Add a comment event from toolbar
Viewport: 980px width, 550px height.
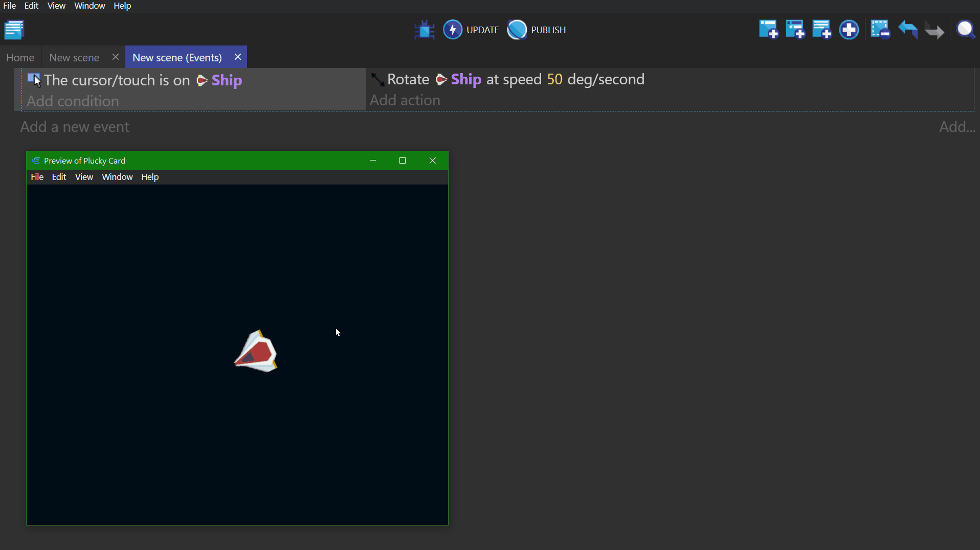(x=821, y=30)
